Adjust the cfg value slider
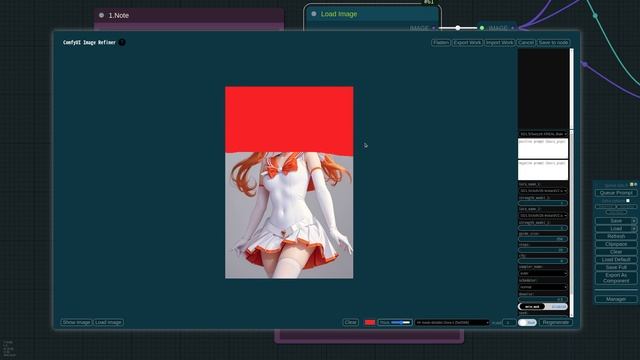 tap(543, 261)
